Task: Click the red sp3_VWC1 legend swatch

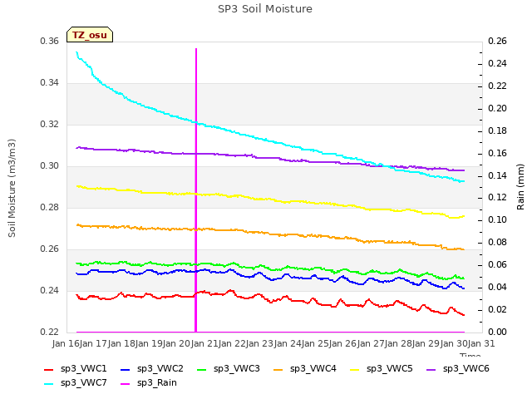Action: click(x=49, y=369)
